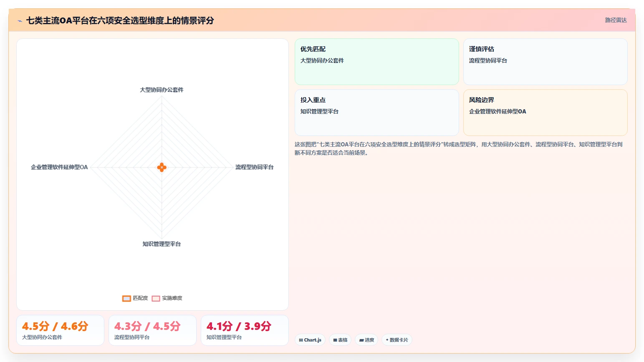Toggle the 实施难度 legend swatch
644x362 pixels.
(156, 298)
